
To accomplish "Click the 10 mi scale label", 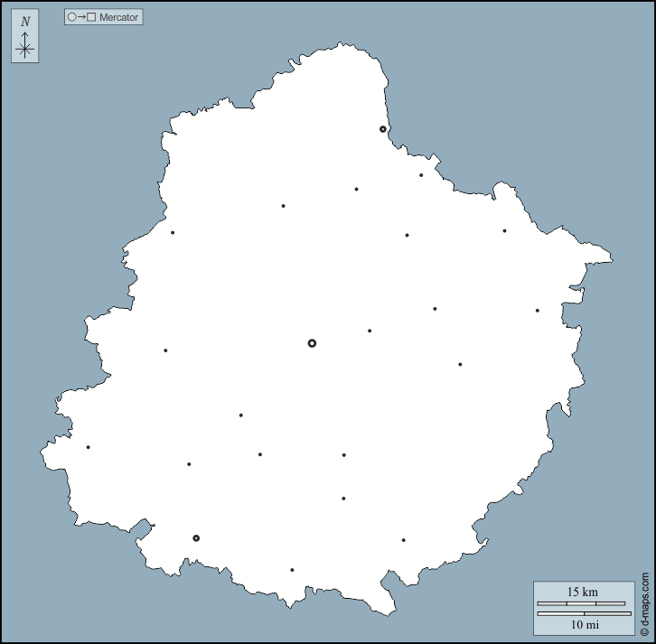I will (582, 624).
